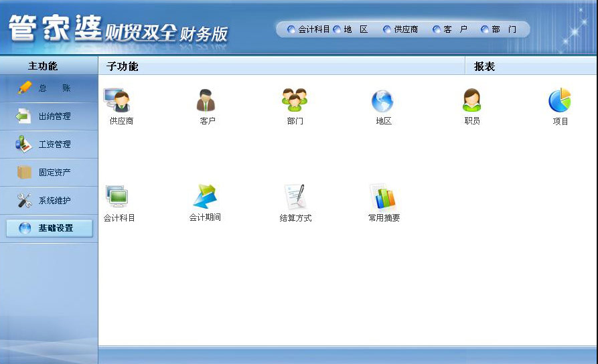
Task: Click 客户 shortcut in top bar
Action: [450, 29]
